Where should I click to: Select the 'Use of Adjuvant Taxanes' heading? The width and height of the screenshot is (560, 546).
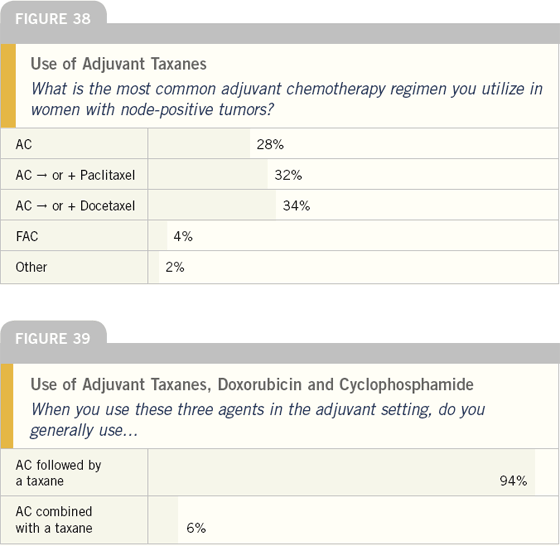(118, 64)
